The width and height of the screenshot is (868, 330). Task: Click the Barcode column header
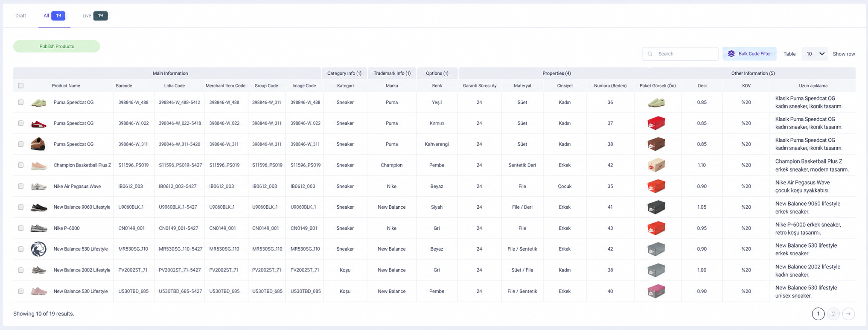(124, 86)
